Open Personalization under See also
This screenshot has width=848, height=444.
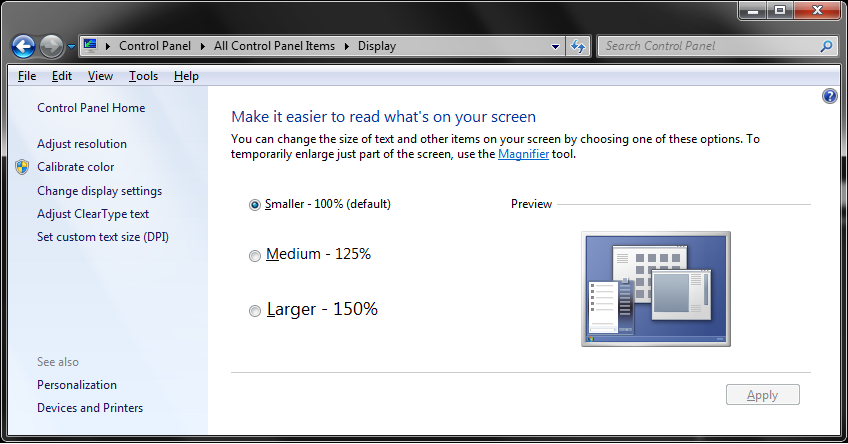click(x=77, y=385)
